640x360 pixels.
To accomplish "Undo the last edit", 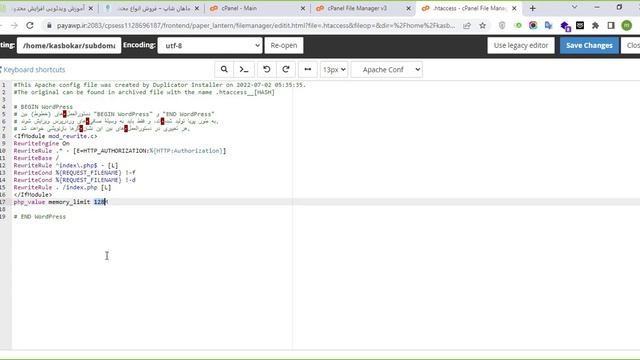I will pyautogui.click(x=267, y=69).
